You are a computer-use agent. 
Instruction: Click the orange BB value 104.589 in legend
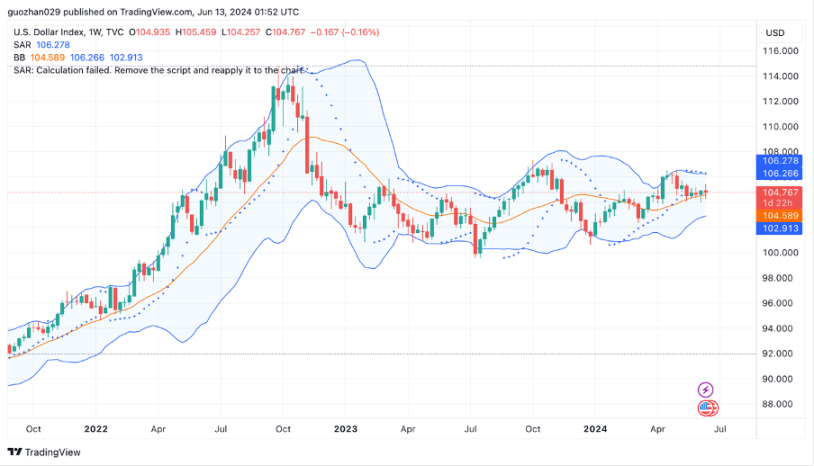click(x=50, y=58)
